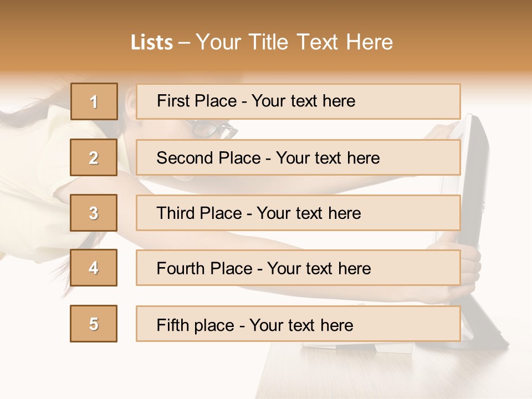Image resolution: width=532 pixels, height=399 pixels.
Task: Select the Fifth place text bar
Action: [298, 324]
